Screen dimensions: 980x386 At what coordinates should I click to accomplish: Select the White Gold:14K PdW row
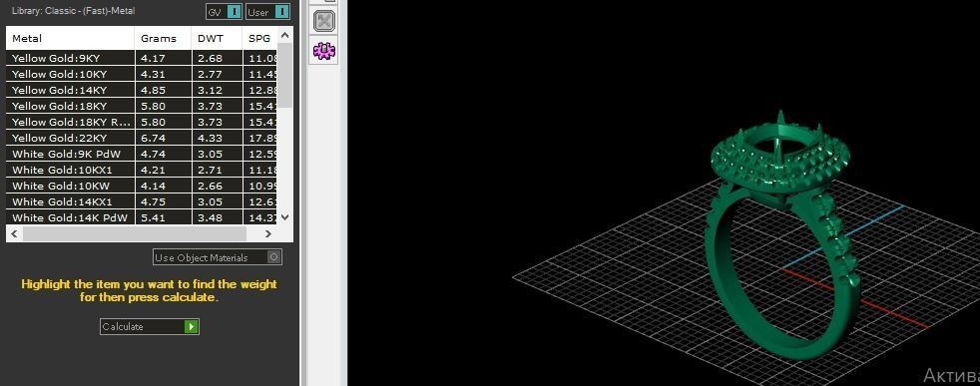tap(142, 218)
